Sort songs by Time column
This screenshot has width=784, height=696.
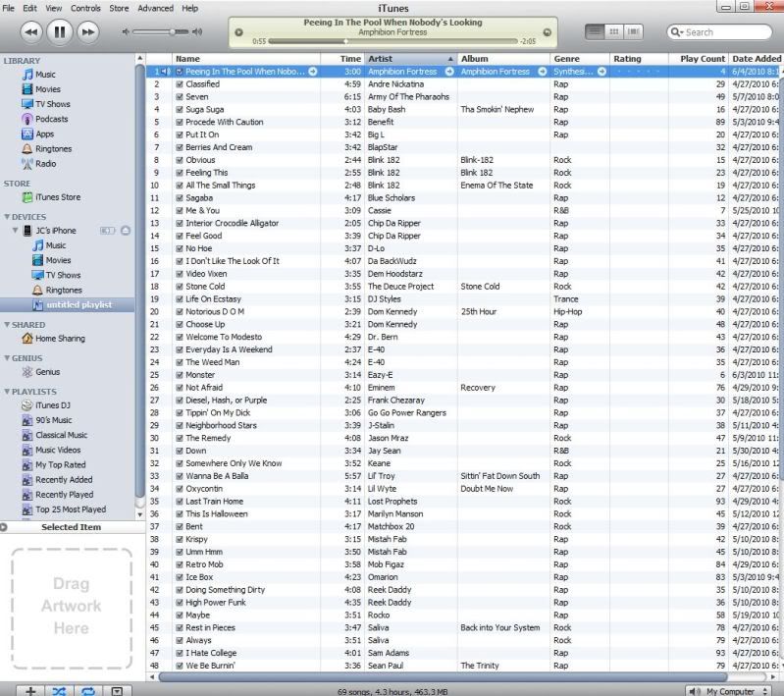pyautogui.click(x=342, y=59)
